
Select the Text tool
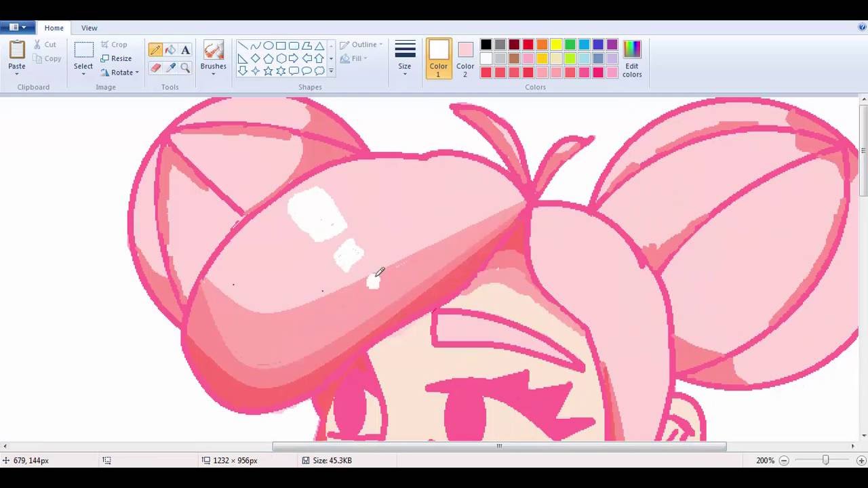[x=185, y=49]
